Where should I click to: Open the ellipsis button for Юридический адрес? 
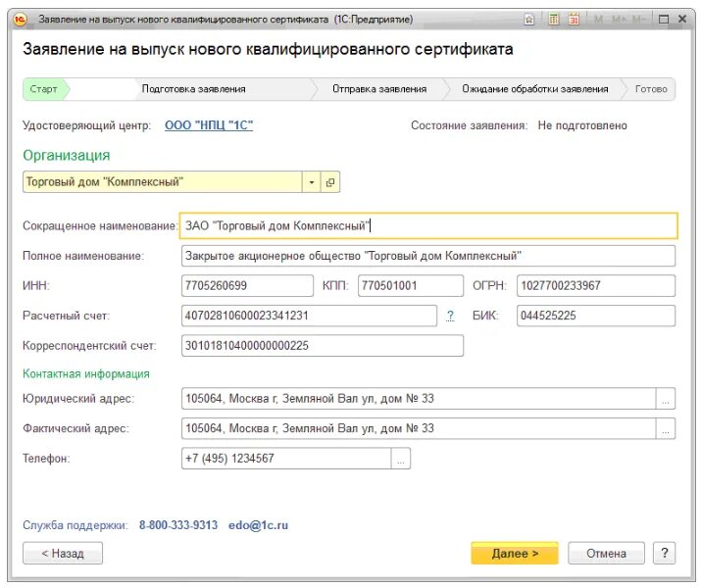666,399
